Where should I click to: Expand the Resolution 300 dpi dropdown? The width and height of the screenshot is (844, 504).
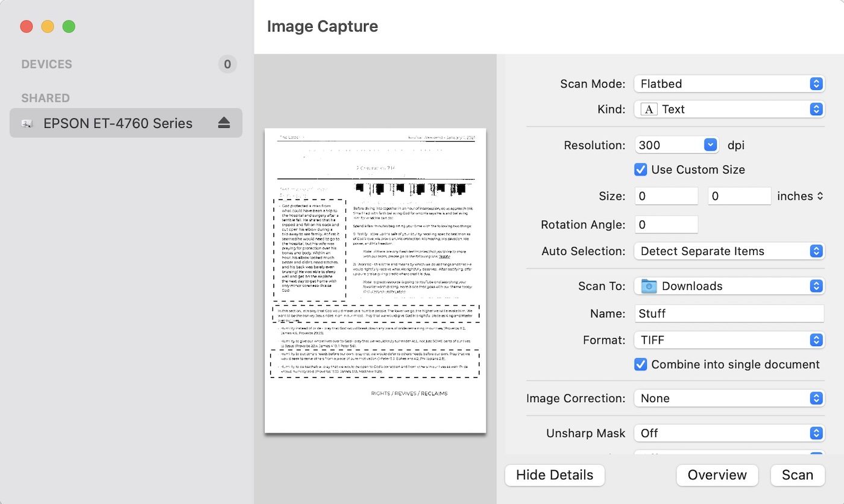tap(676, 145)
